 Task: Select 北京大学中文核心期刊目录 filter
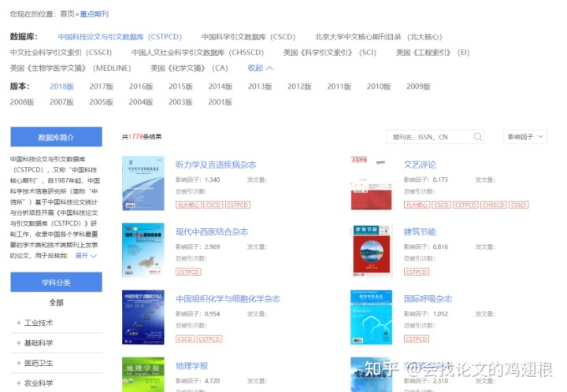pyautogui.click(x=379, y=37)
